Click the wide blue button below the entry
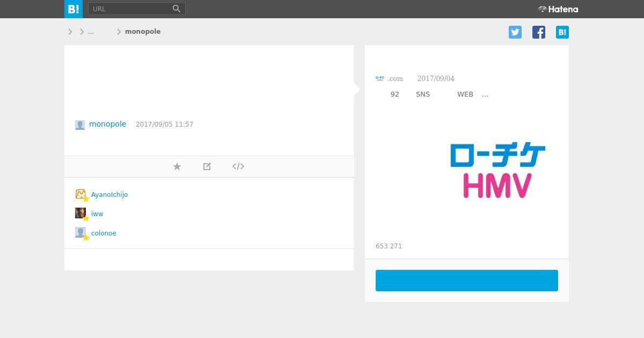The height and width of the screenshot is (338, 644). click(x=467, y=281)
